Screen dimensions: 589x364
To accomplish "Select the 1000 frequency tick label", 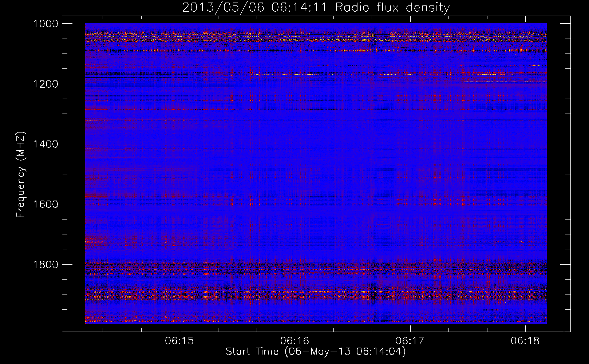I will [x=46, y=24].
